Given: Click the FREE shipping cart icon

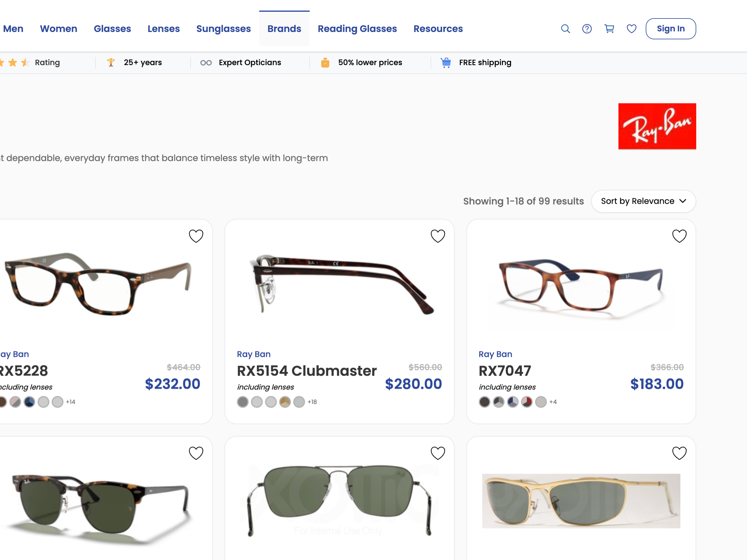Looking at the screenshot, I should coord(446,63).
